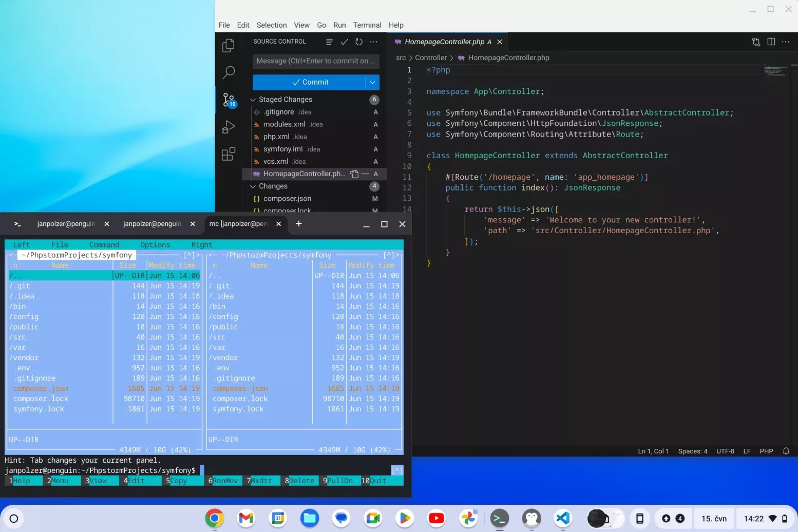Open the Explorer view in VS Code
Screen dimensions: 798x532
pos(229,46)
